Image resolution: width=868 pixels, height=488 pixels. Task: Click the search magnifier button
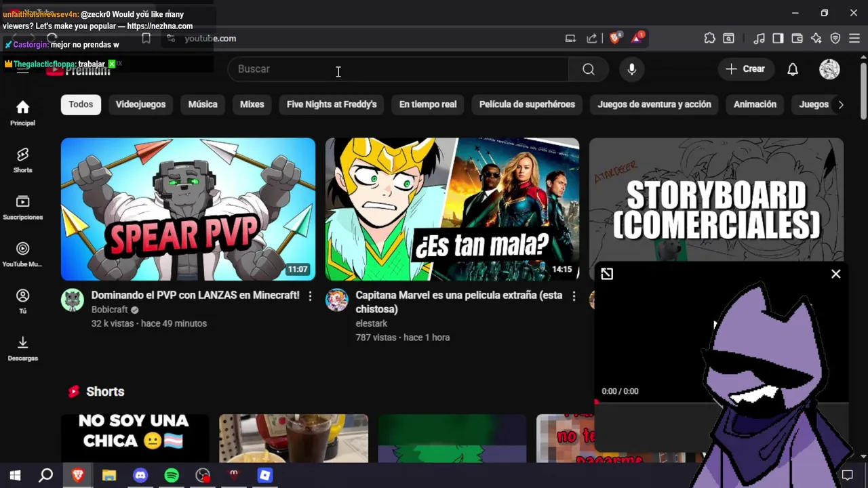(x=589, y=69)
